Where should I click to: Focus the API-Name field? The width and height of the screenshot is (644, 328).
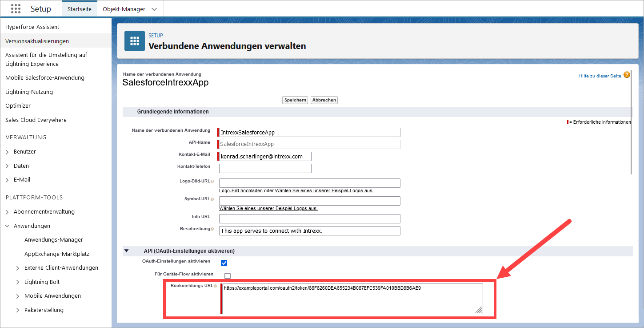(x=310, y=144)
